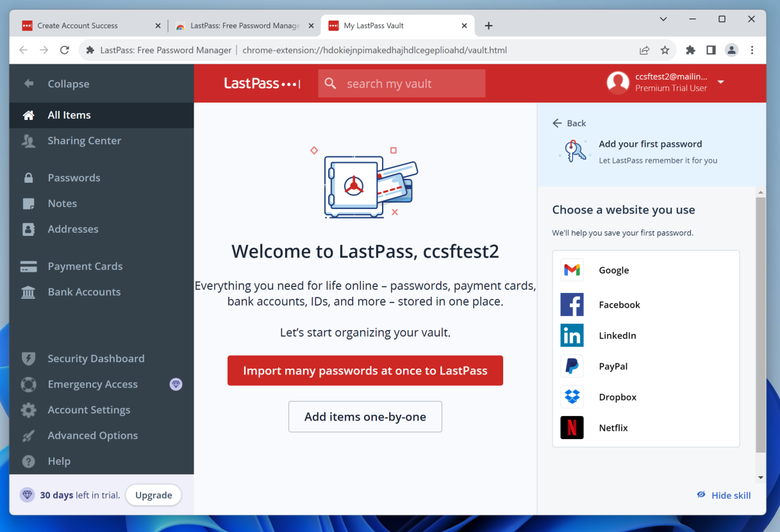This screenshot has width=780, height=532.
Task: Click the Payment Cards credit card icon
Action: 28,267
